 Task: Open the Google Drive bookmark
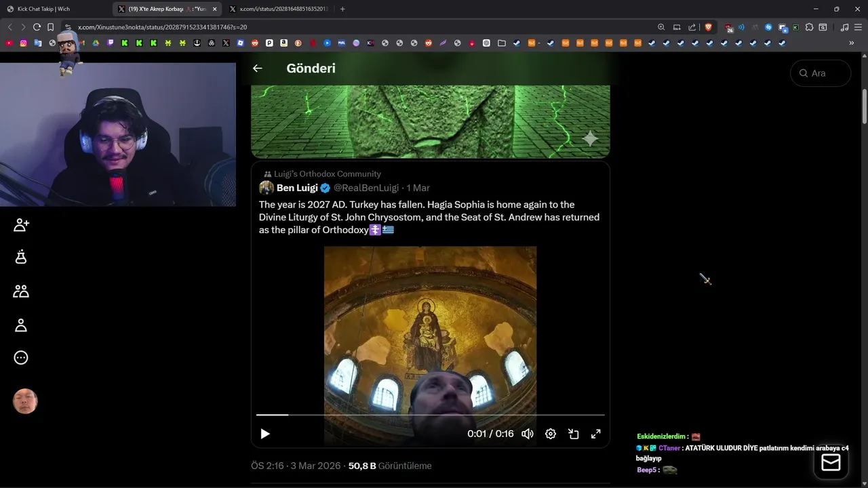tap(96, 43)
